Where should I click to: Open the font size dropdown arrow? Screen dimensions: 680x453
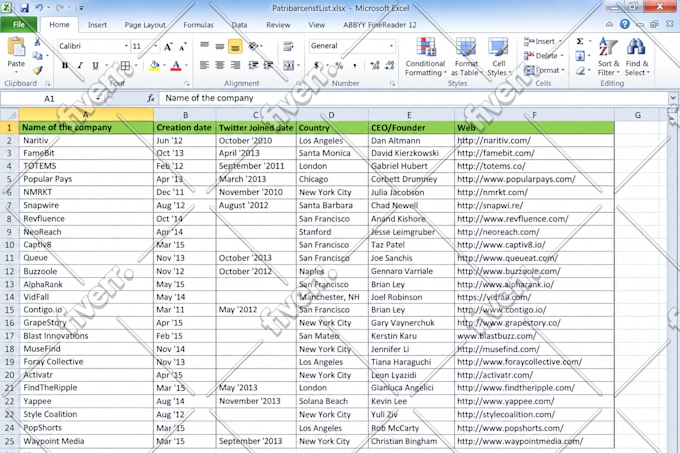155,46
